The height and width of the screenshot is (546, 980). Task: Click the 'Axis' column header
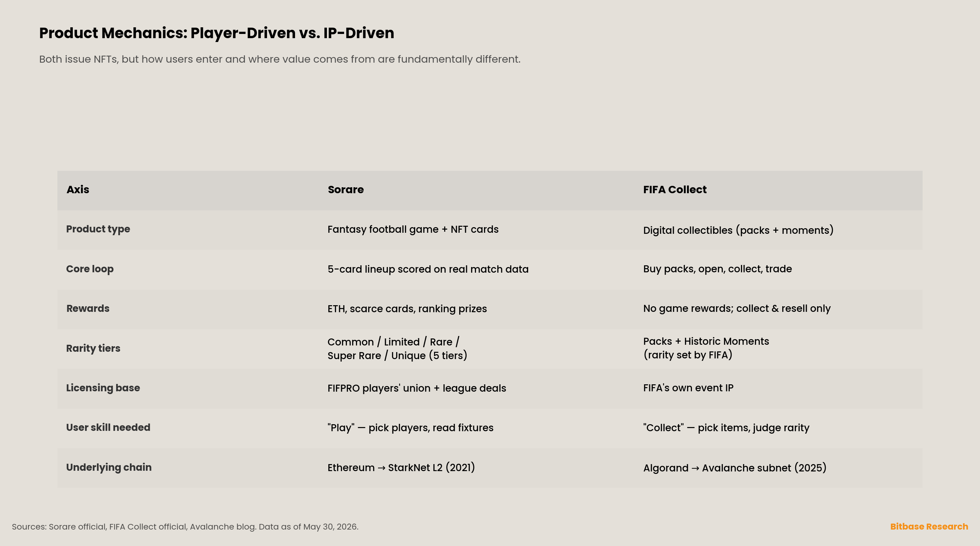click(78, 189)
